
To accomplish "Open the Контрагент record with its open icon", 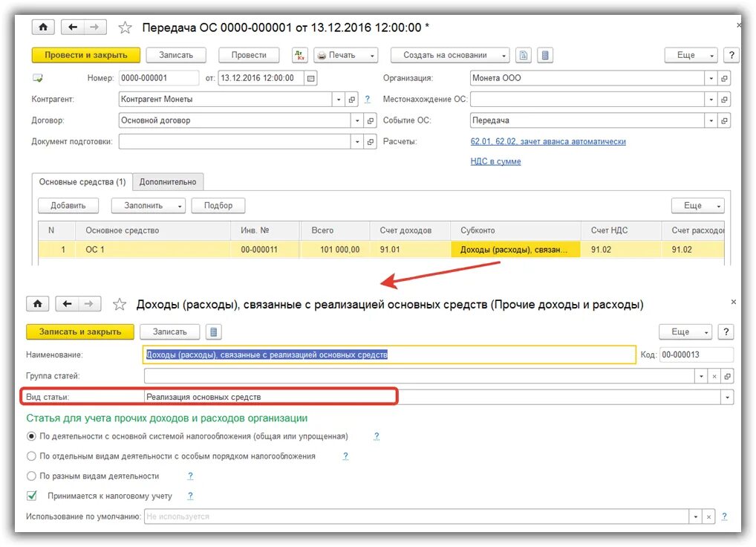I will (x=352, y=100).
